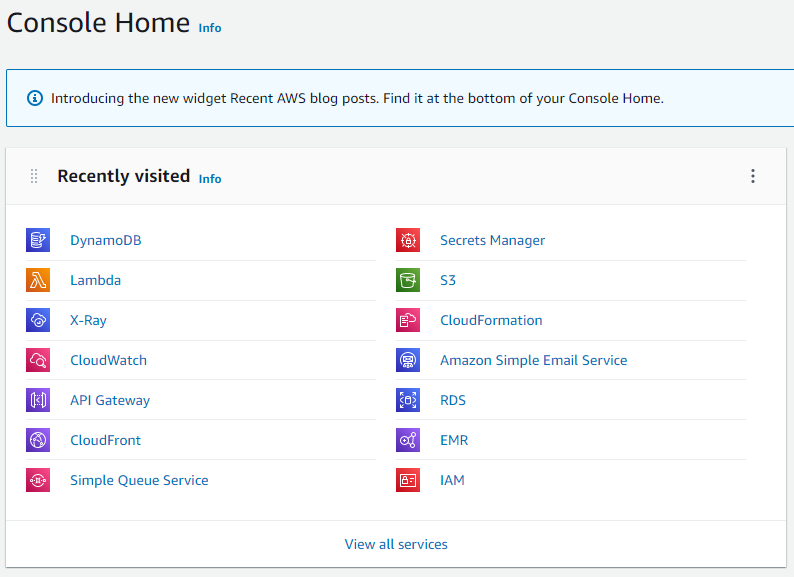794x577 pixels.
Task: Click the Secrets Manager service icon
Action: pos(407,240)
